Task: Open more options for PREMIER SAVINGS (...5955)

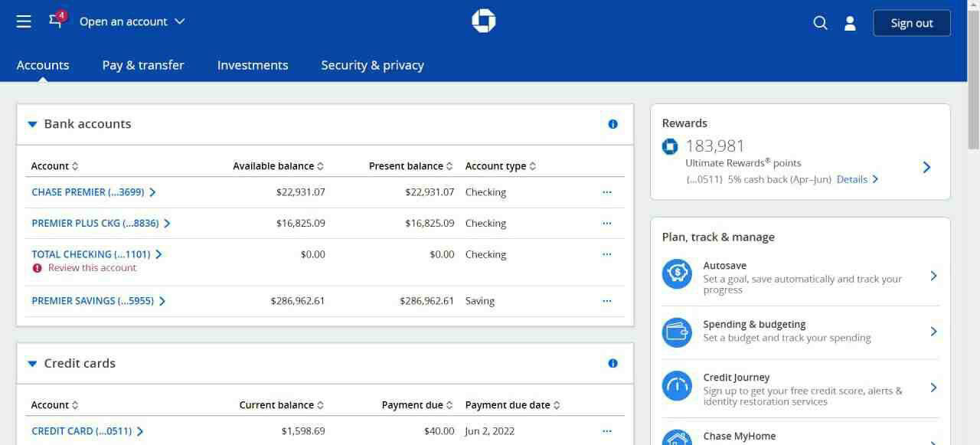Action: click(x=607, y=301)
